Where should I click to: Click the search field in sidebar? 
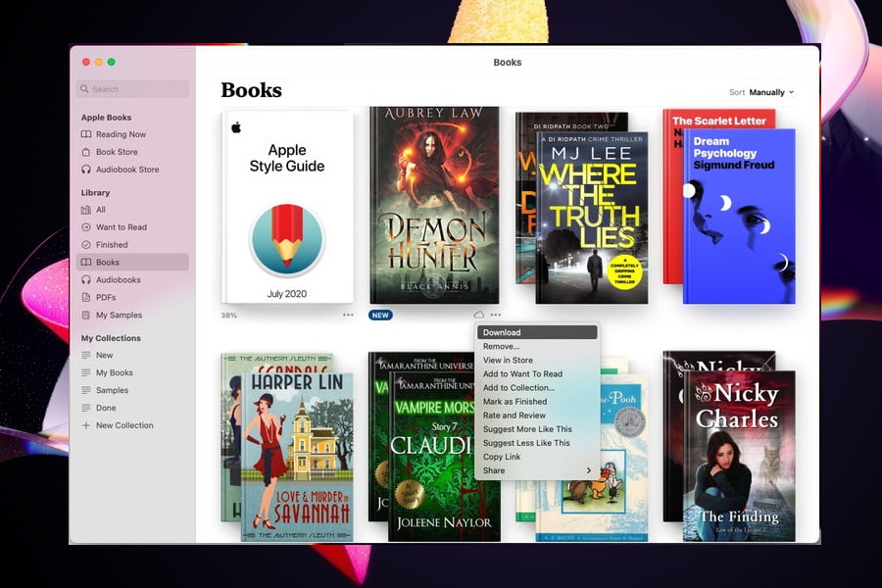[132, 88]
